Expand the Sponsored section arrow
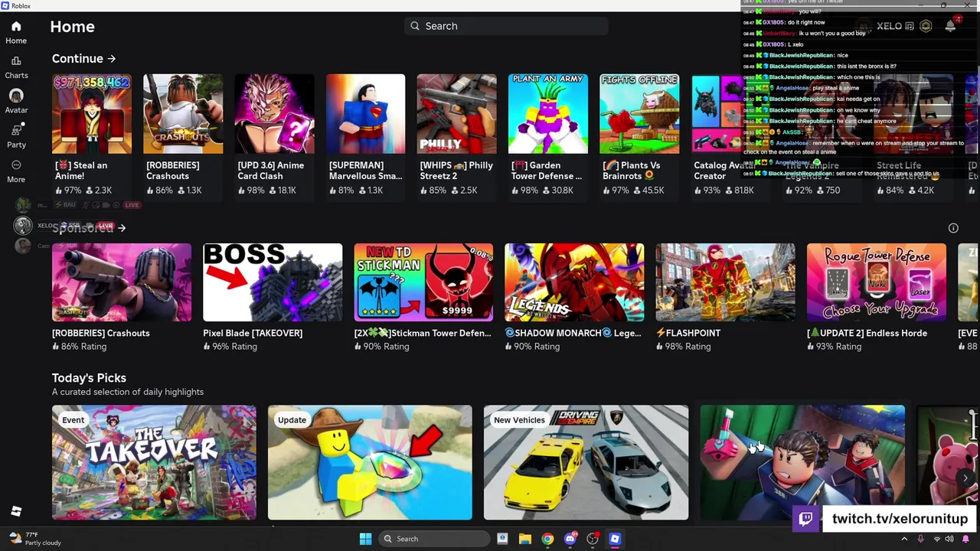 [x=122, y=228]
